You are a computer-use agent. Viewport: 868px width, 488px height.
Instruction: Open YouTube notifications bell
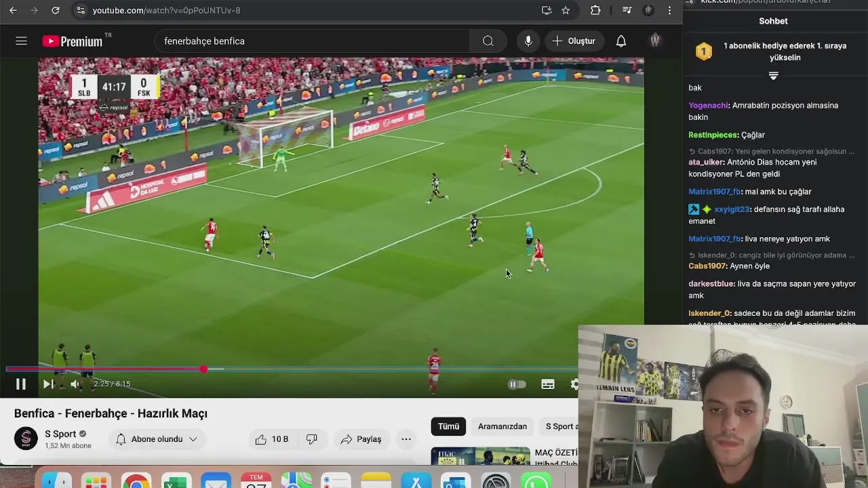[x=621, y=41]
